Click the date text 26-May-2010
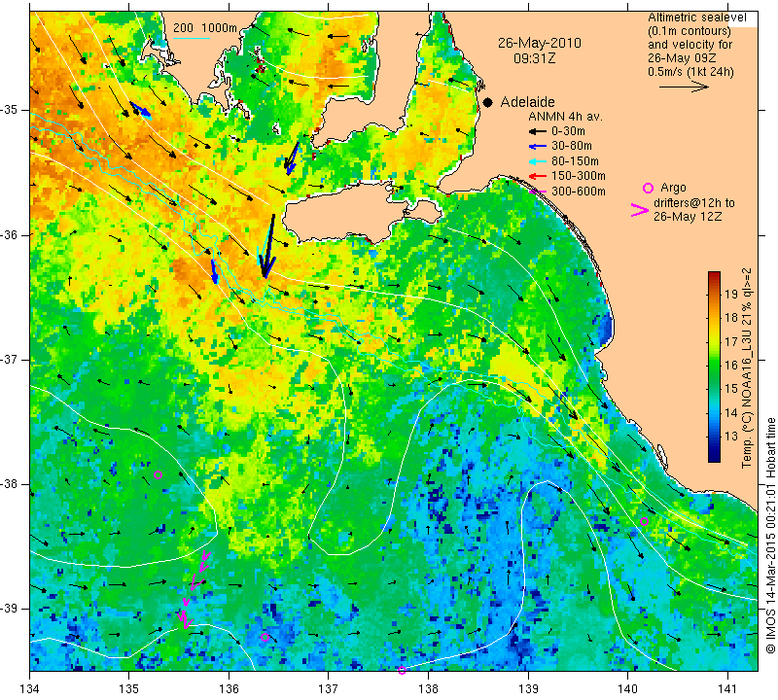 (x=540, y=43)
